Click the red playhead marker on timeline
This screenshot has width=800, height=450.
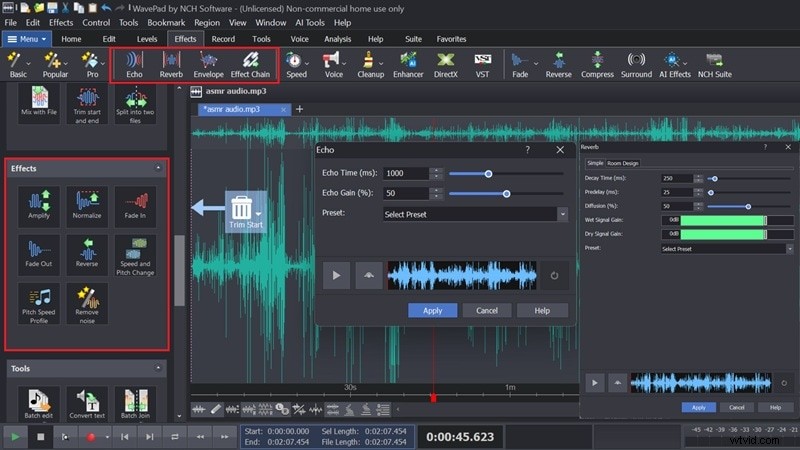[433, 397]
